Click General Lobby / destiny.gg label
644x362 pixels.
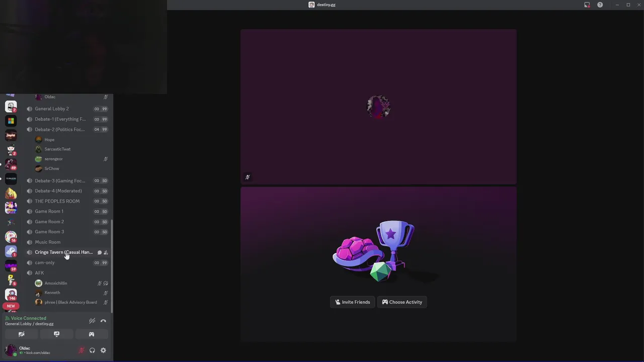[x=29, y=324]
